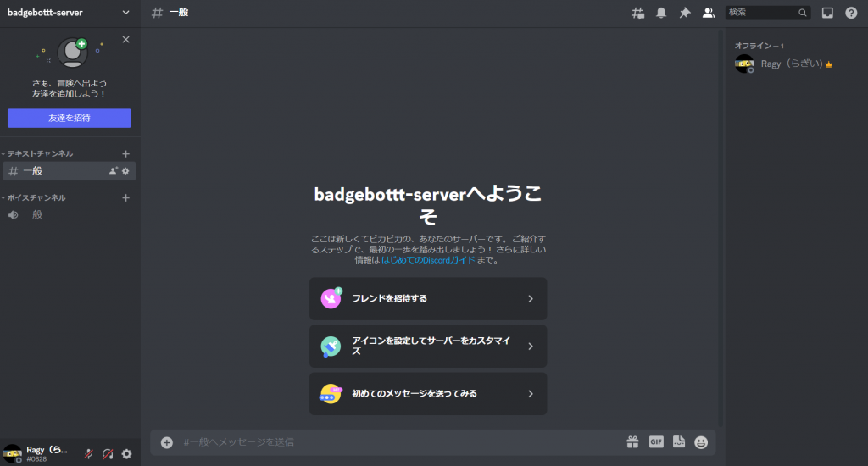This screenshot has width=868, height=466.
Task: Open the help question mark icon
Action: [851, 13]
